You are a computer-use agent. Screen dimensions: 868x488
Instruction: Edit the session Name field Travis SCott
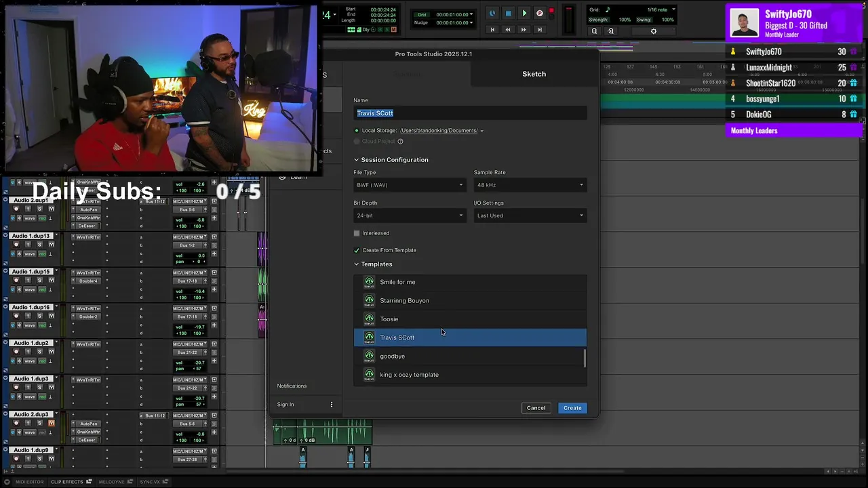[x=470, y=113]
